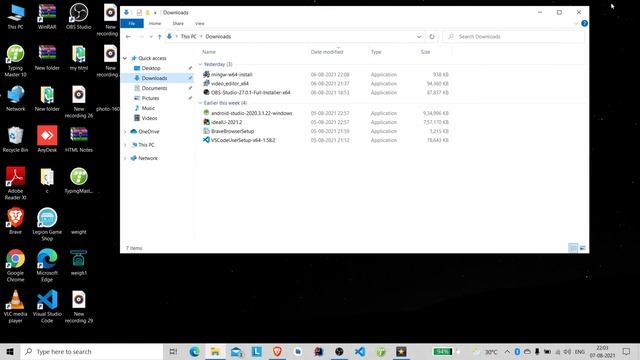Open AnyDesk desktop shortcut
Image resolution: width=640 pixels, height=360 pixels.
coord(47,140)
